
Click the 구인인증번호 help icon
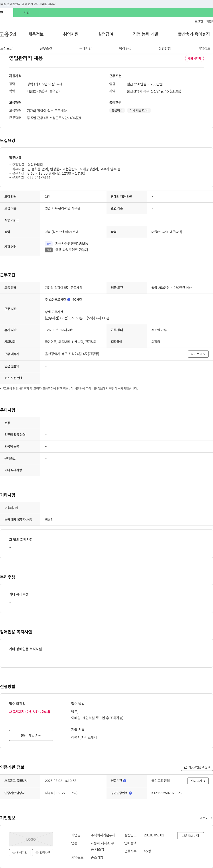click(x=130, y=793)
